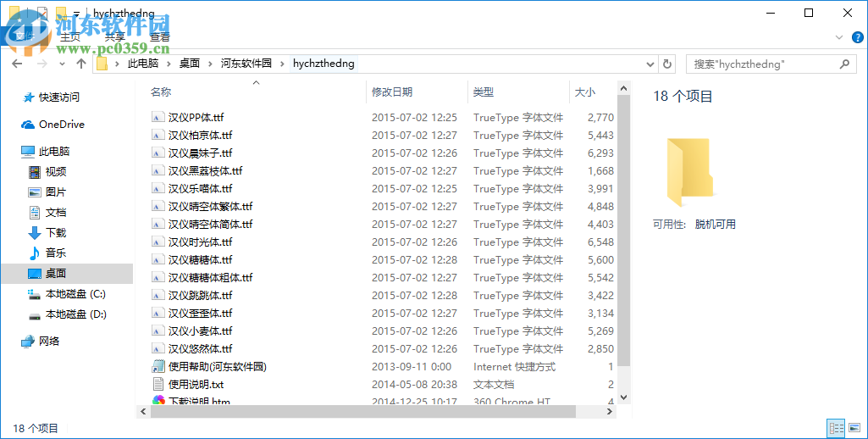Switch to details view icon in status bar
This screenshot has width=868, height=439.
[x=836, y=428]
